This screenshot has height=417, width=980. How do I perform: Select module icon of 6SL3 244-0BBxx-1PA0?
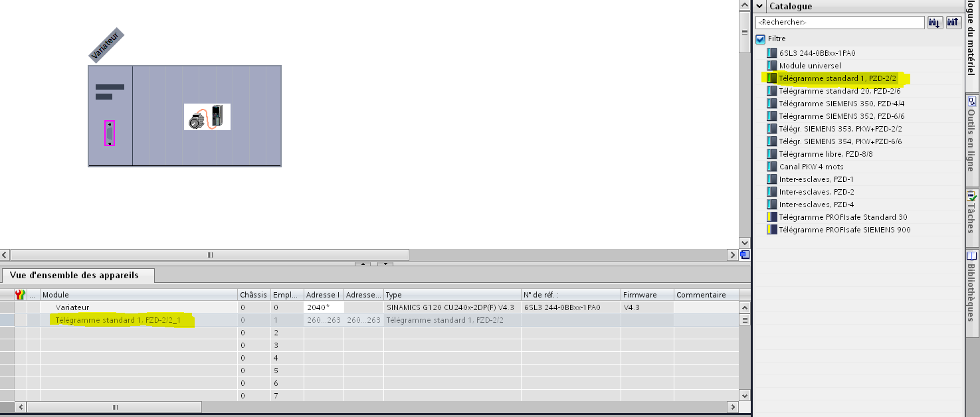(x=771, y=53)
